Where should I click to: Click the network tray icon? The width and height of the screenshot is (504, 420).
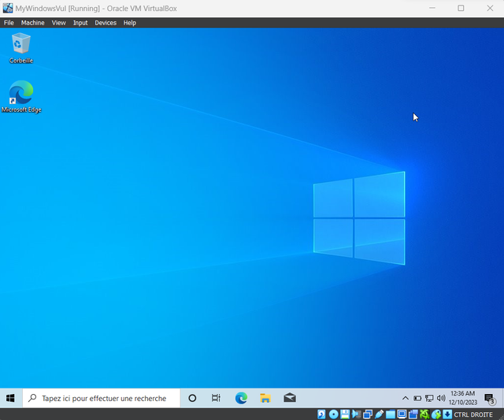tap(429, 399)
